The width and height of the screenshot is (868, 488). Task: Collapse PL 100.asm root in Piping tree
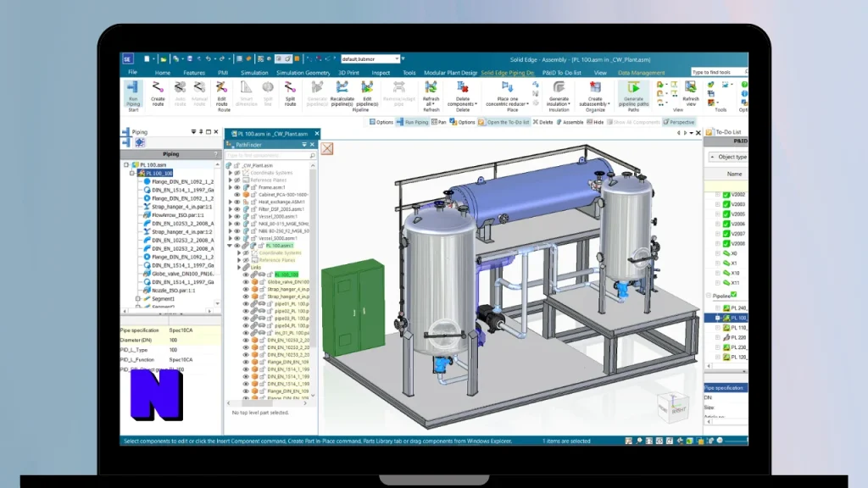(126, 165)
